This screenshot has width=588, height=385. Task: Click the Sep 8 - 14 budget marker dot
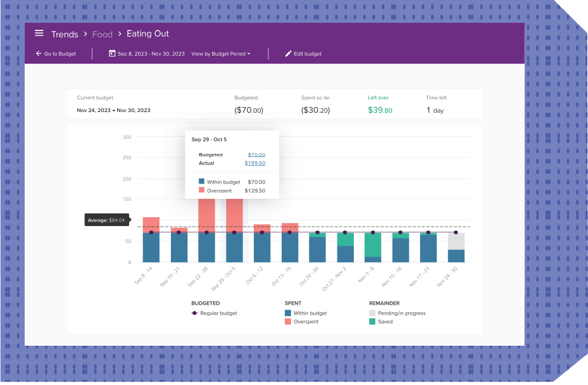point(151,232)
